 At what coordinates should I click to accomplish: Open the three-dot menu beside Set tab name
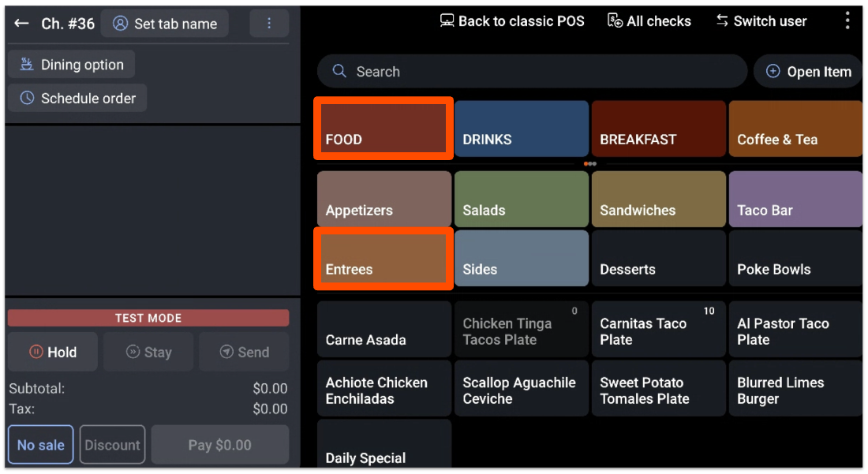point(269,23)
